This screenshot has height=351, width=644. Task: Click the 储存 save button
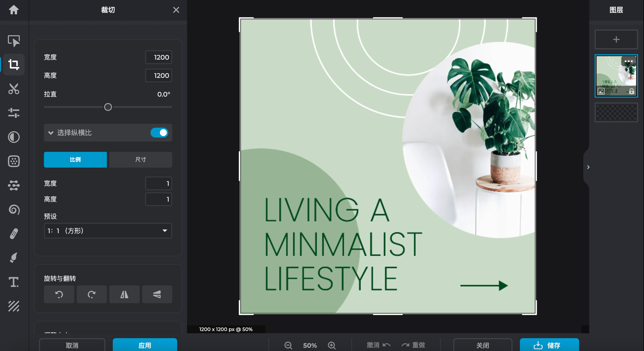point(549,345)
